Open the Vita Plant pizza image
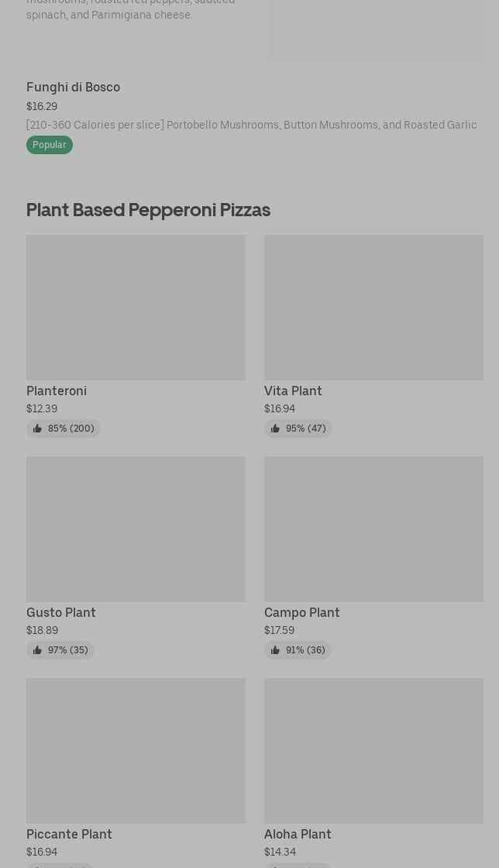This screenshot has height=868, width=499. [x=373, y=307]
